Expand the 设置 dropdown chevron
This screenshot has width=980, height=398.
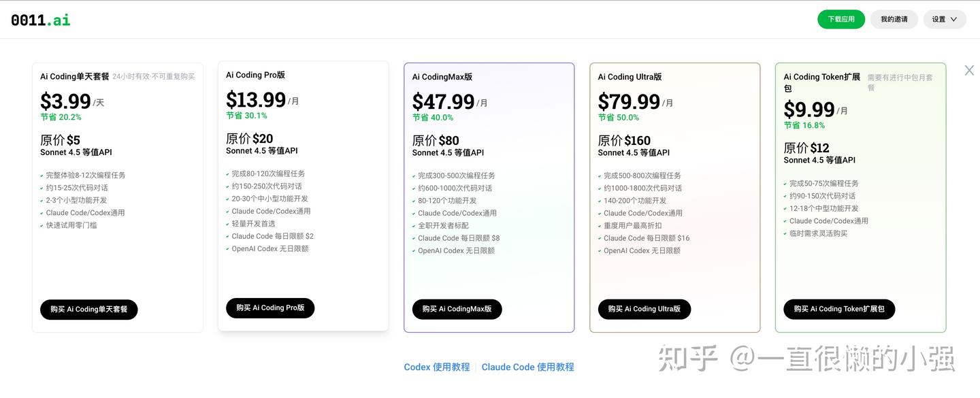tap(953, 19)
